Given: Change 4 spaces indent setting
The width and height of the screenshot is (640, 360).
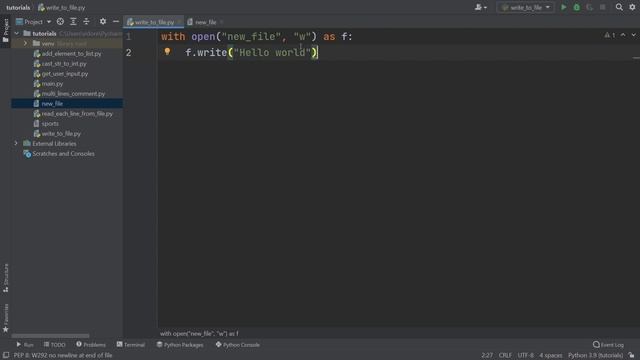Looking at the screenshot, I should [551, 356].
